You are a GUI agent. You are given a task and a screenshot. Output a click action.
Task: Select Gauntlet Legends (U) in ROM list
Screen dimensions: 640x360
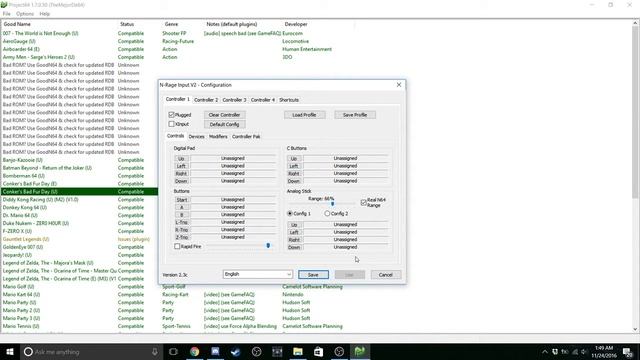pyautogui.click(x=26, y=239)
